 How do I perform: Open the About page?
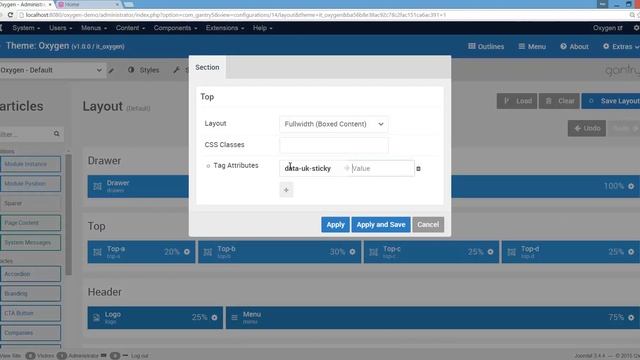[x=574, y=47]
